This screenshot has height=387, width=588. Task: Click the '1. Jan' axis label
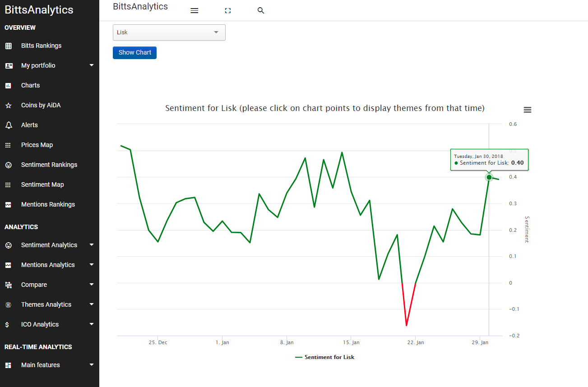pyautogui.click(x=222, y=342)
